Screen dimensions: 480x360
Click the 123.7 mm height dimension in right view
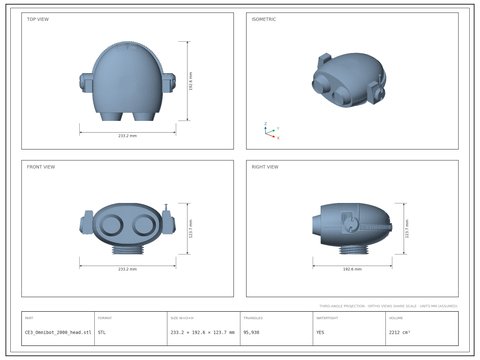point(407,228)
